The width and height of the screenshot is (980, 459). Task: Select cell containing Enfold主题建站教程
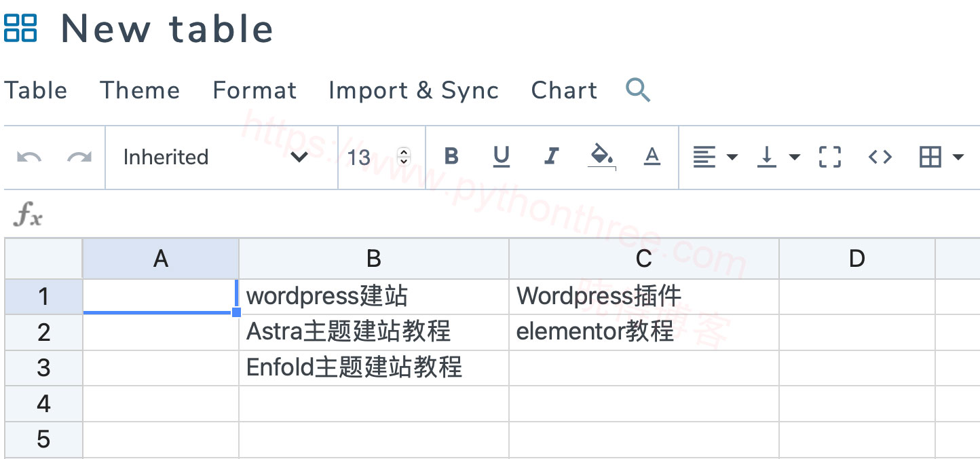click(374, 368)
